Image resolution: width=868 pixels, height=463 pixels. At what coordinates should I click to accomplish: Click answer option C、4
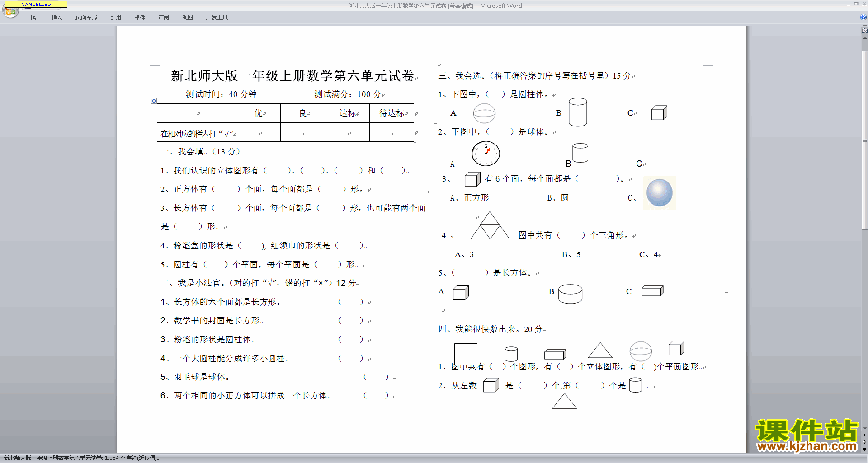(649, 254)
